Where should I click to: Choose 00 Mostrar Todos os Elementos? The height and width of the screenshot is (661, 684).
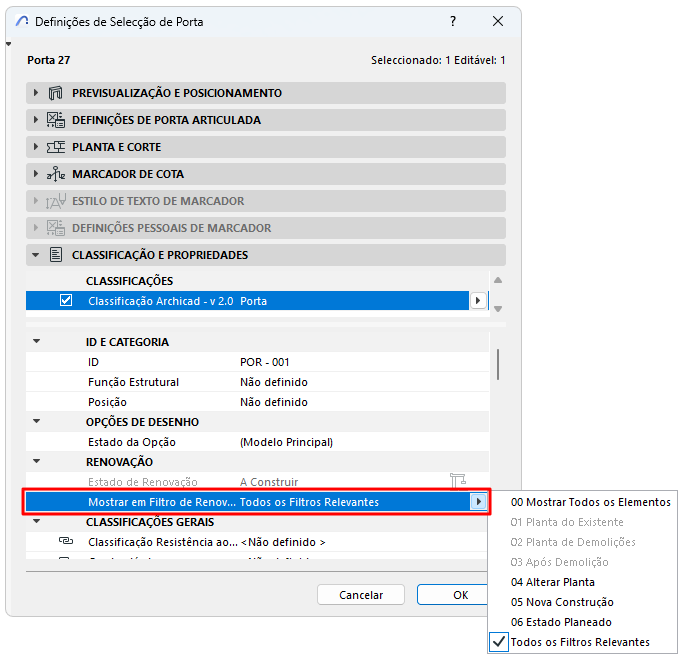coord(590,502)
